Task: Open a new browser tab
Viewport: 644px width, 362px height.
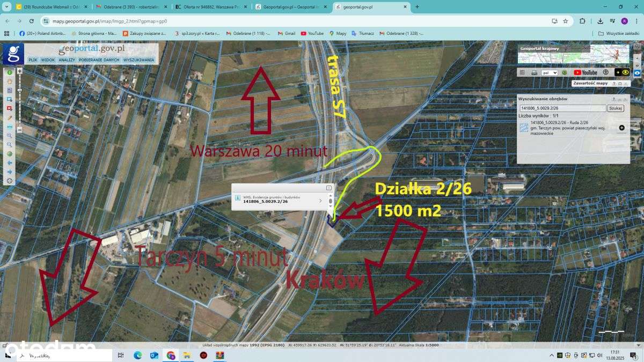Action: click(x=417, y=6)
